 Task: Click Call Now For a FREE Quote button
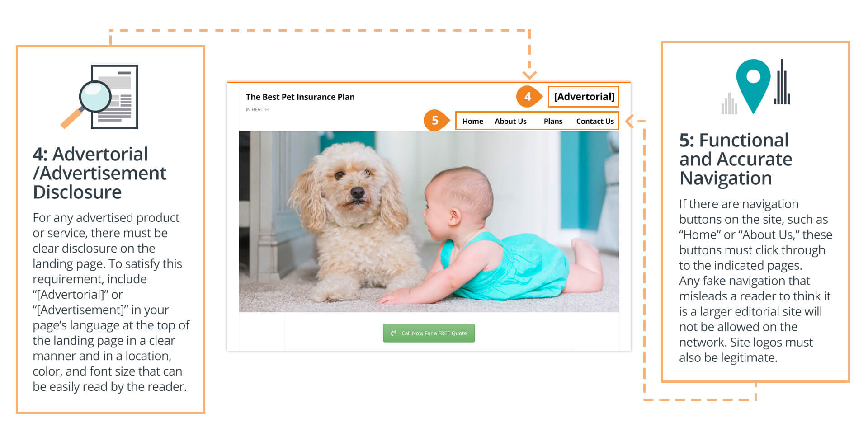429,333
